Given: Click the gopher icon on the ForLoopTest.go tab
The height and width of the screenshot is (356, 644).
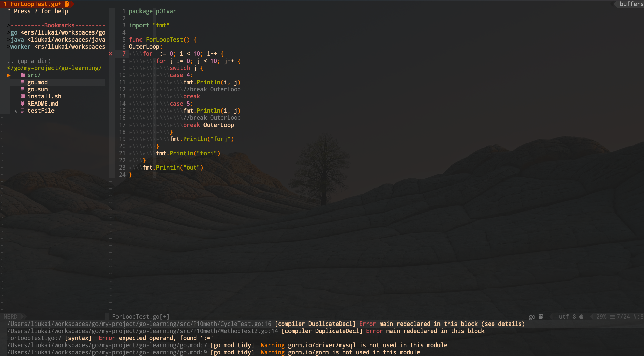Looking at the screenshot, I should [x=66, y=4].
